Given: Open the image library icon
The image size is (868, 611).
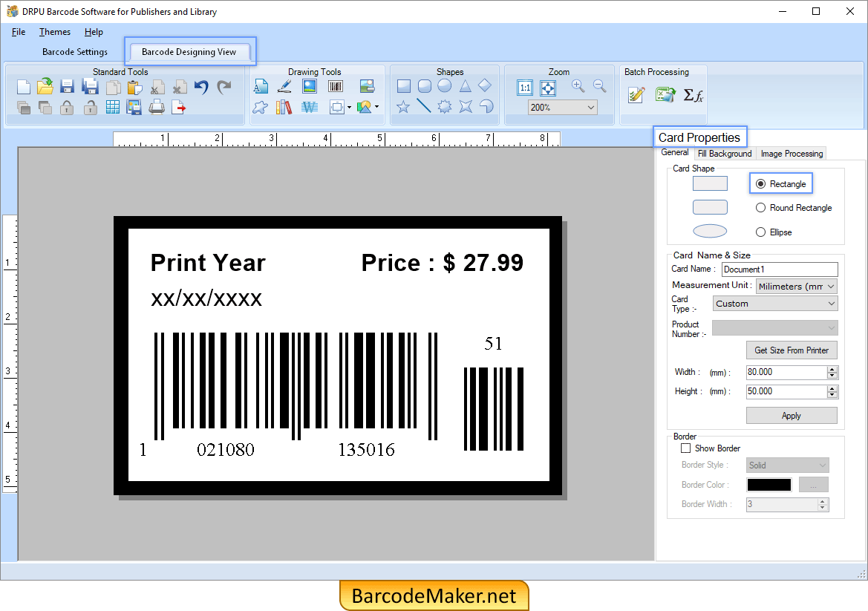Looking at the screenshot, I should tap(367, 86).
